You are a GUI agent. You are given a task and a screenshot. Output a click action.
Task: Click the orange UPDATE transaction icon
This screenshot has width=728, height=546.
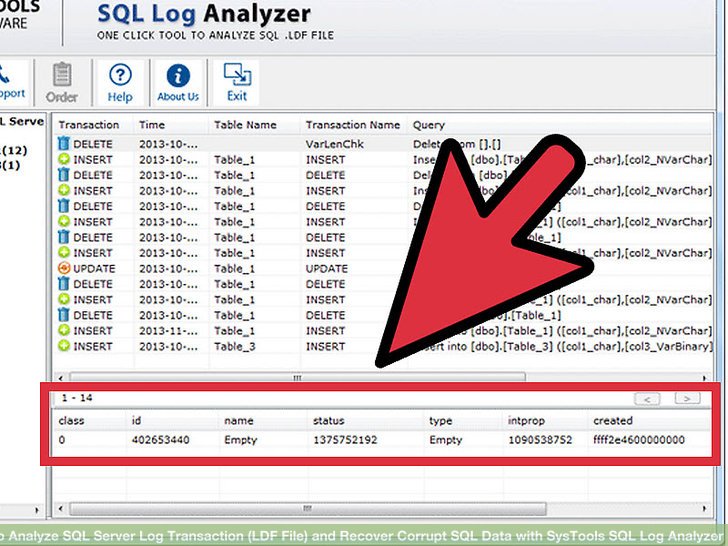pos(64,268)
